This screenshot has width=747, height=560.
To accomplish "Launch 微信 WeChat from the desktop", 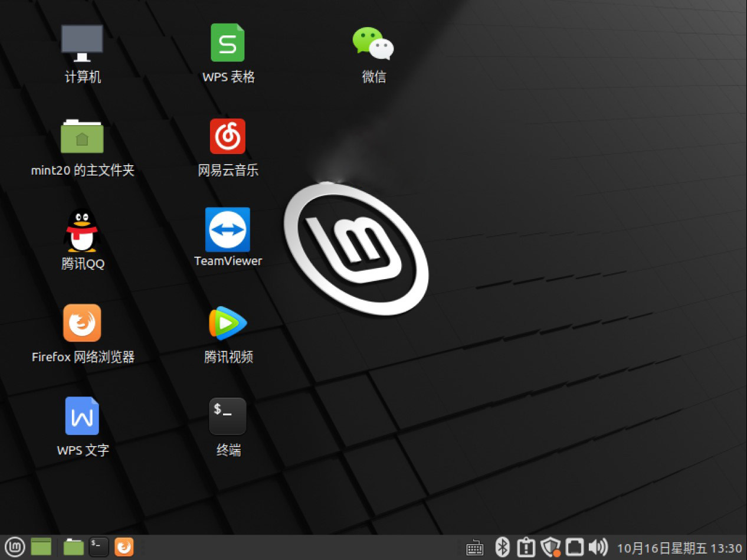I will 373,44.
